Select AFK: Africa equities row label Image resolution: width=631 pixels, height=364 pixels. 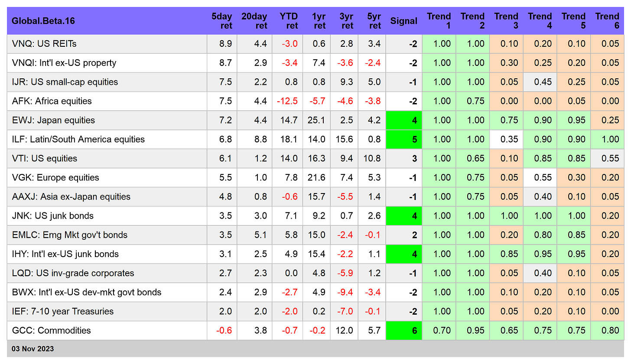coord(52,101)
